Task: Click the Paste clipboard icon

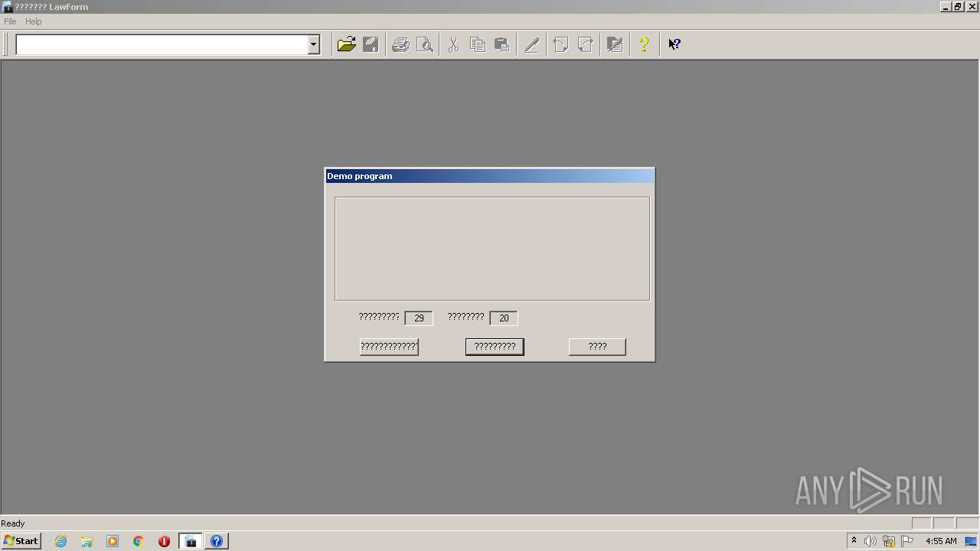Action: pos(502,44)
